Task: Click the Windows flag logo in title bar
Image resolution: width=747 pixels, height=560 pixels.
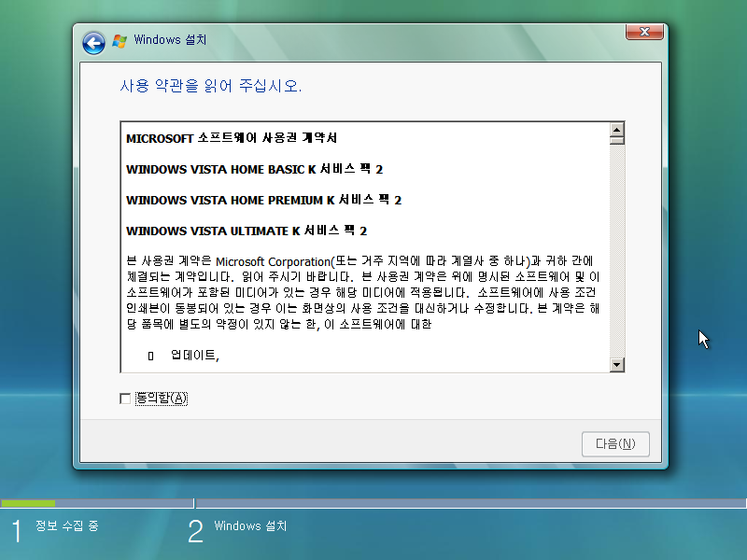Action: [x=120, y=41]
